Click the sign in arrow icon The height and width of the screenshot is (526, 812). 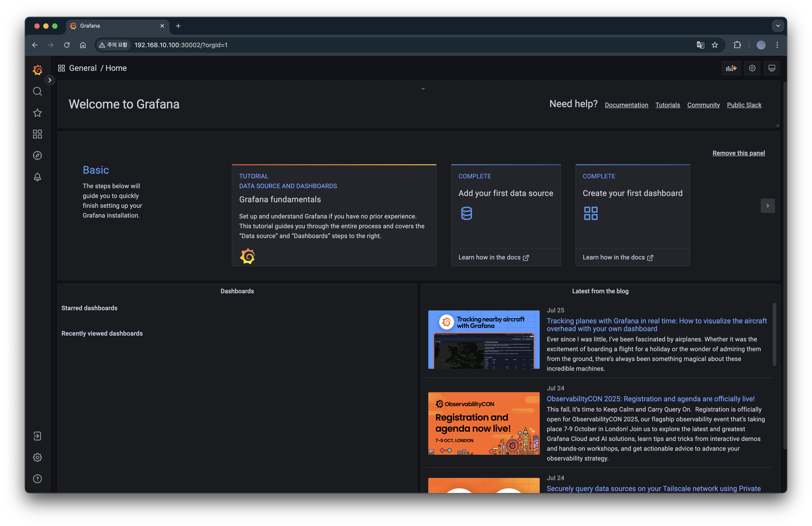(37, 436)
